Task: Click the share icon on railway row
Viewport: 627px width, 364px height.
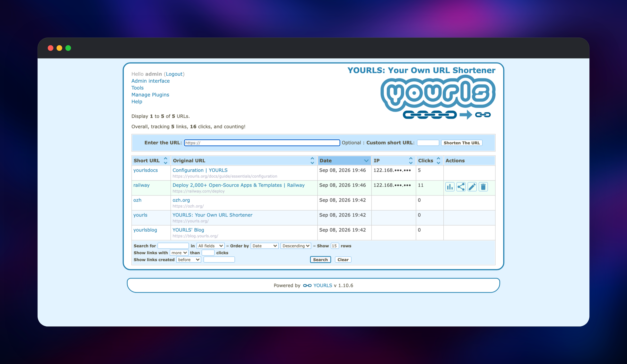Action: pos(461,187)
